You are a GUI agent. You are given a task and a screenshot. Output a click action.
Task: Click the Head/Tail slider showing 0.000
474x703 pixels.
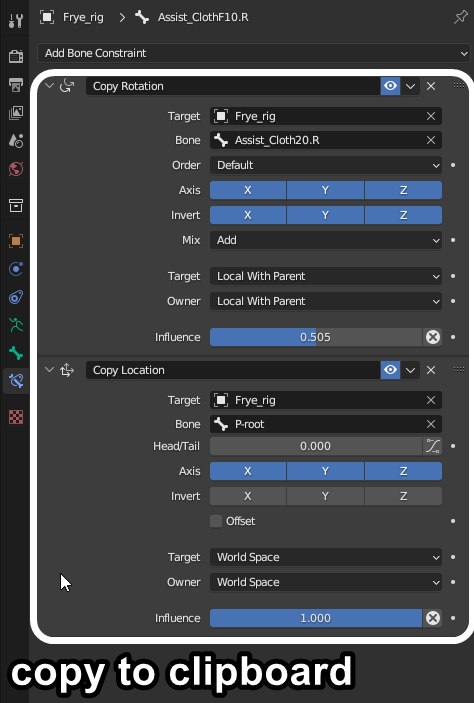(316, 446)
